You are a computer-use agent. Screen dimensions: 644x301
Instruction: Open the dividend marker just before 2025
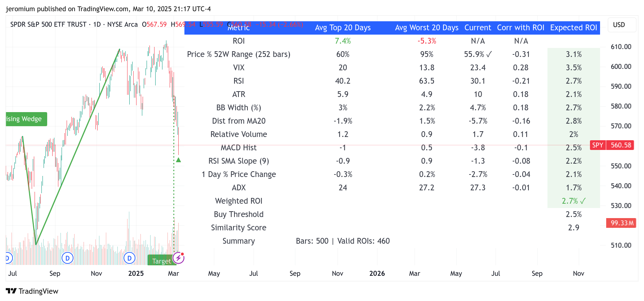coord(129,258)
